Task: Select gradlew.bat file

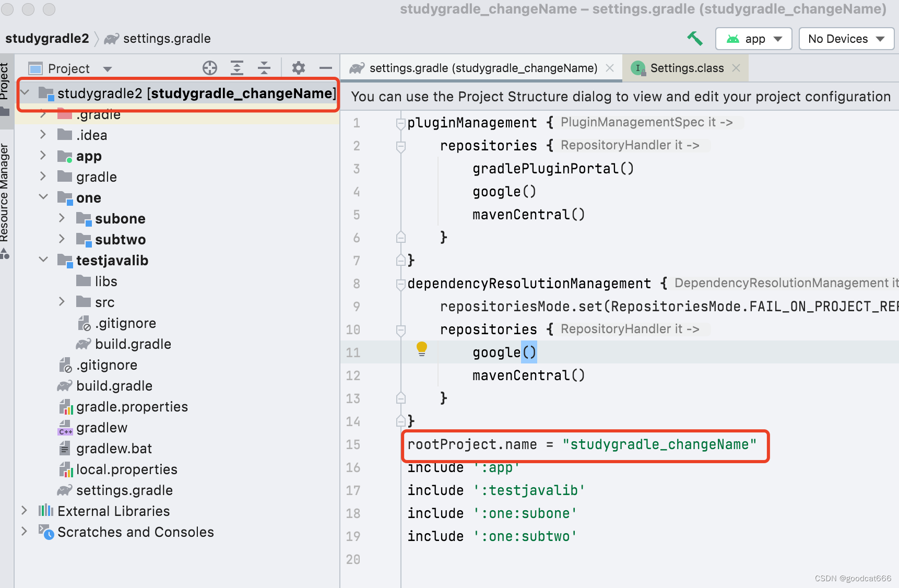Action: point(105,449)
